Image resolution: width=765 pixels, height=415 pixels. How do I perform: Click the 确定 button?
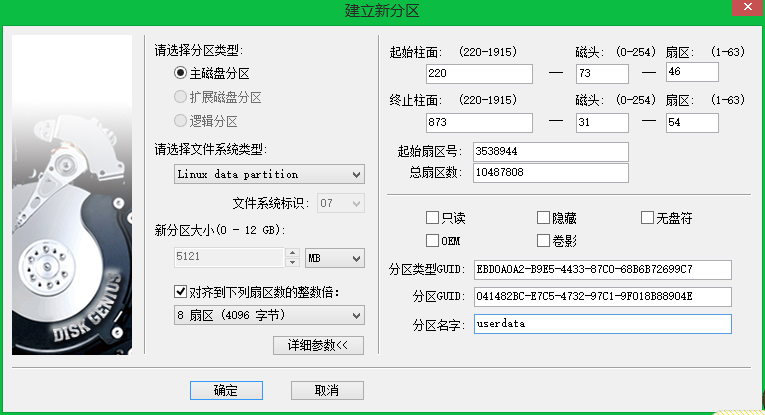click(x=226, y=390)
